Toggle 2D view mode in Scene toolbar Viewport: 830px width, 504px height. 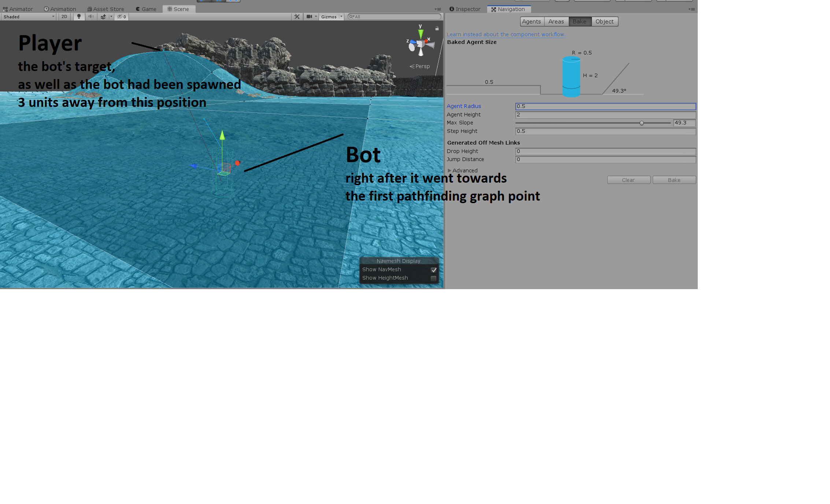coord(64,16)
